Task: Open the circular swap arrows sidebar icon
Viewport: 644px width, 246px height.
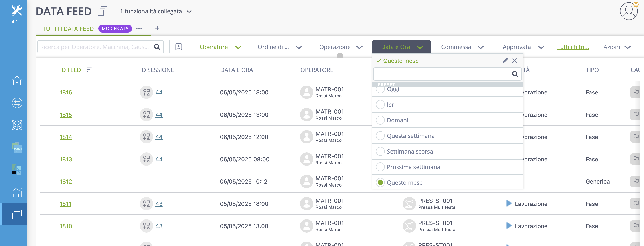Action: pos(17,103)
